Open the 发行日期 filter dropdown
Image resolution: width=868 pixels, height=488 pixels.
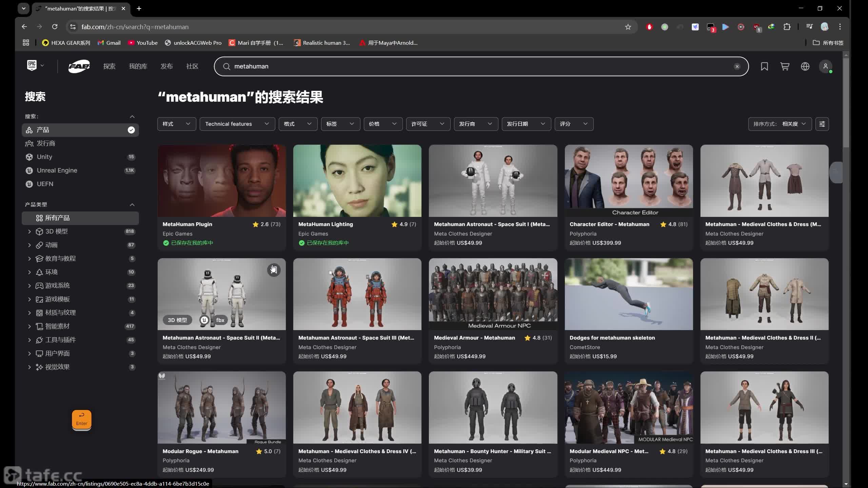click(x=526, y=124)
